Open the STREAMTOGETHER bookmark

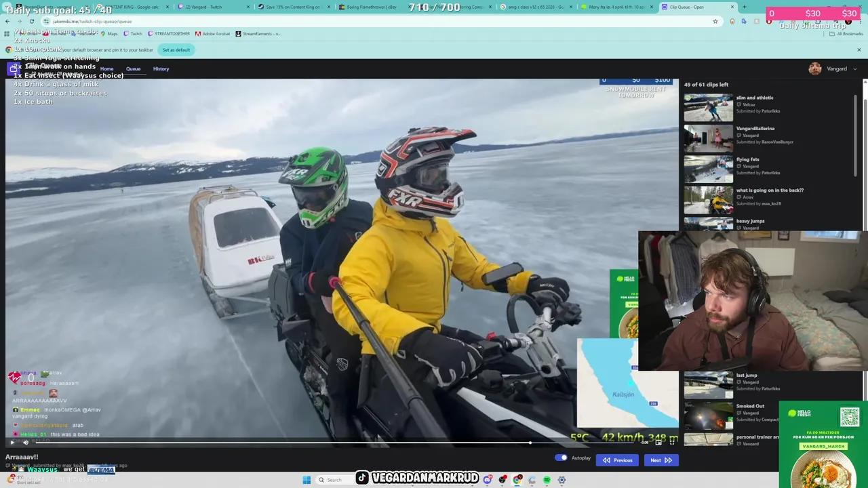(170, 33)
